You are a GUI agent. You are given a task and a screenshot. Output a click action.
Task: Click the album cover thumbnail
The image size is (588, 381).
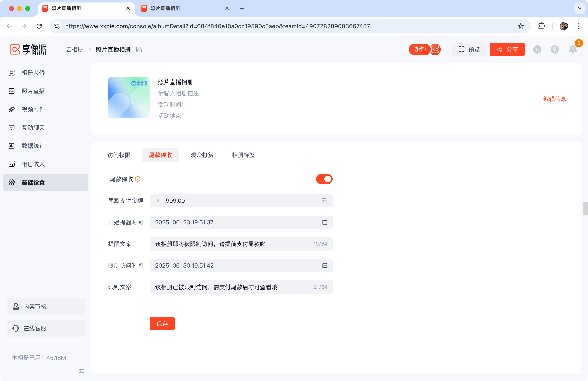tap(129, 97)
